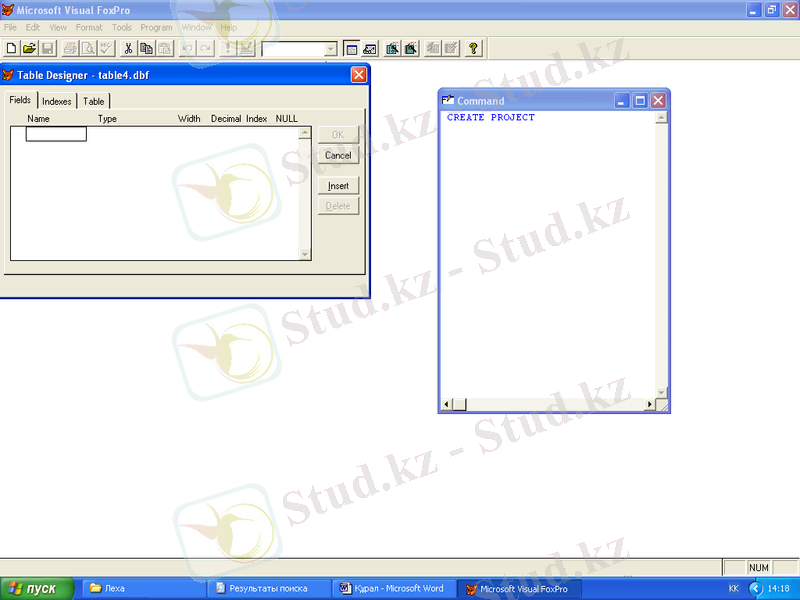This screenshot has height=600, width=800.
Task: Click the Modify Form toolbar icon
Action: [x=246, y=48]
